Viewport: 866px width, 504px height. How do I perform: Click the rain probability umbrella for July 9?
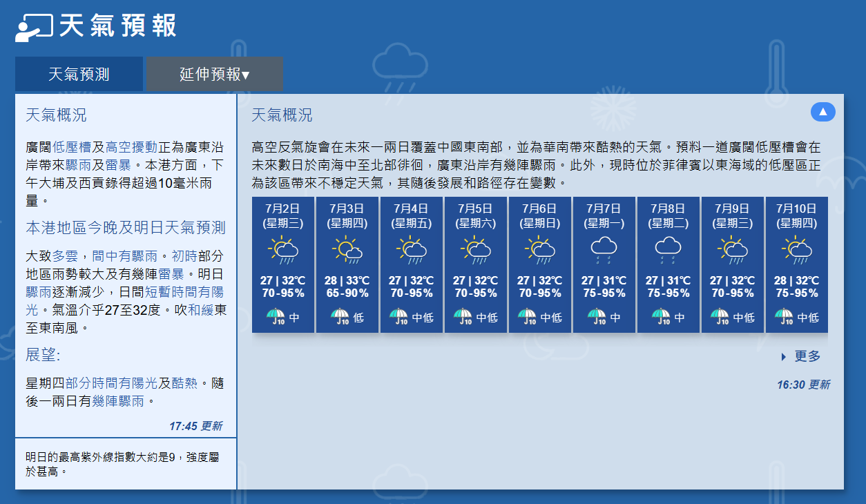pos(720,317)
